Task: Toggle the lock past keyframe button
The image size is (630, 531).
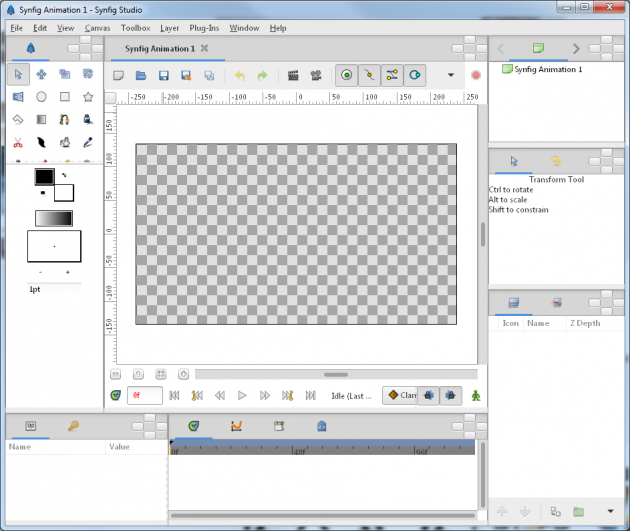Action: pyautogui.click(x=428, y=396)
